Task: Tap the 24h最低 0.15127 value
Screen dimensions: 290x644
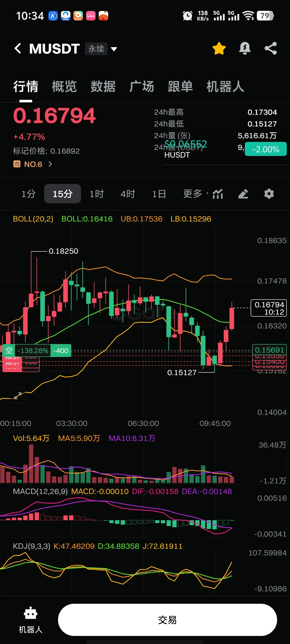Action: click(x=262, y=124)
